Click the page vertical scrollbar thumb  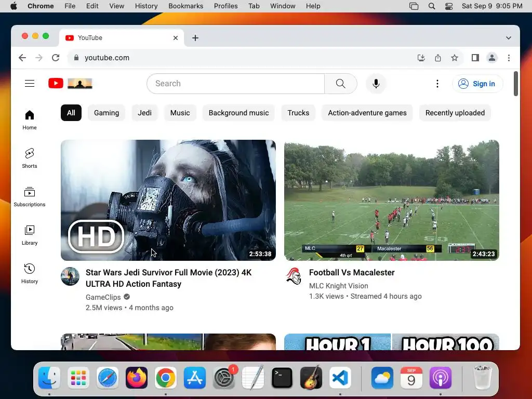516,84
